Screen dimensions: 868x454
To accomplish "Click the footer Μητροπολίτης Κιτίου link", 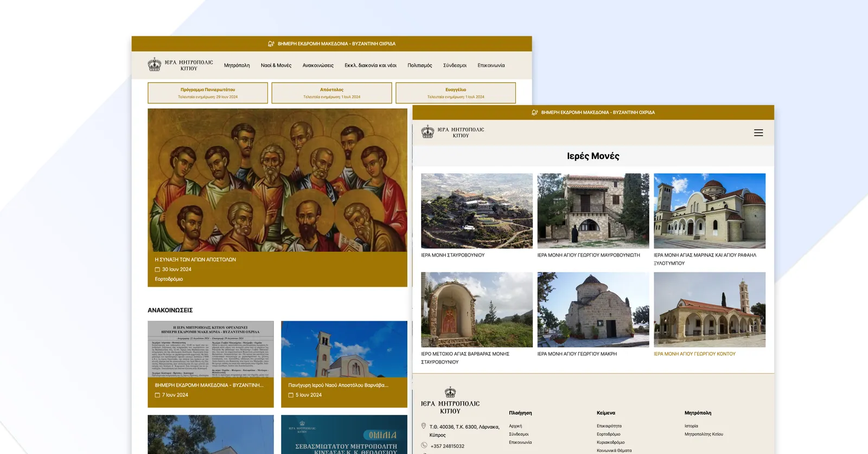I will coord(704,434).
